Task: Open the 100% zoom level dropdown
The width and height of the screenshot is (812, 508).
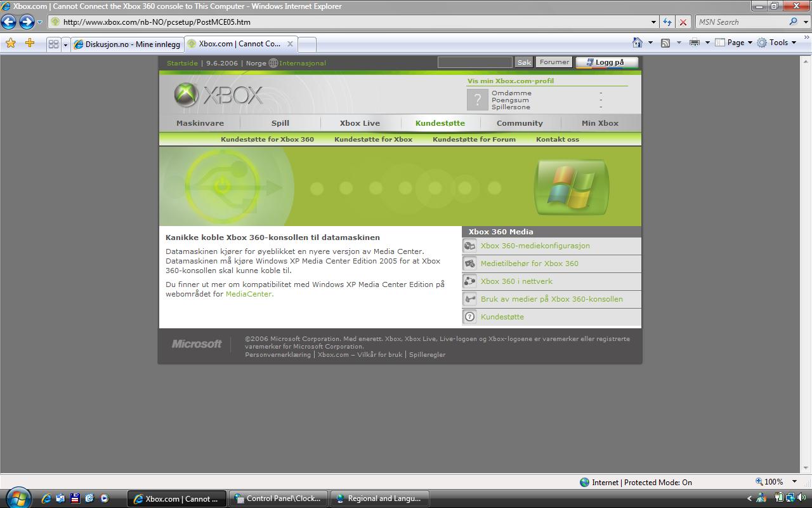Action: [x=794, y=482]
